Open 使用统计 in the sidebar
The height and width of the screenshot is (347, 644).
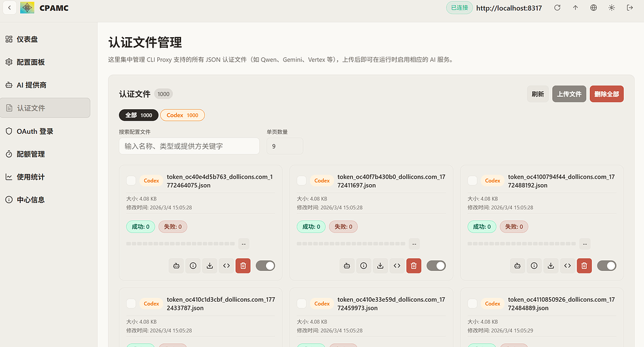pos(45,177)
